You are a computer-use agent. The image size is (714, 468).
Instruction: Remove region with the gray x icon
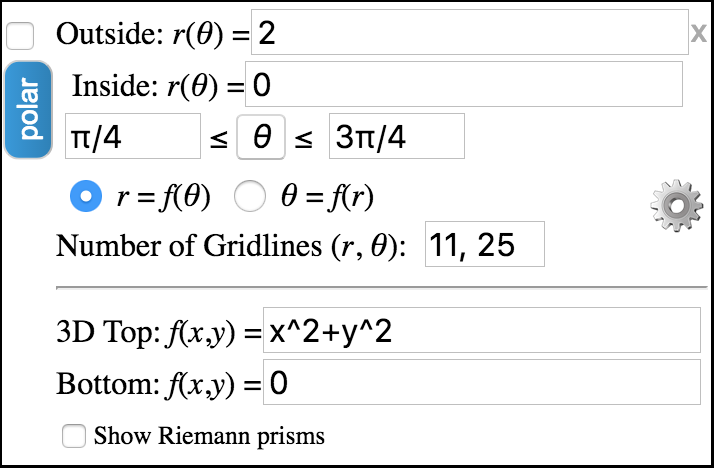click(699, 33)
